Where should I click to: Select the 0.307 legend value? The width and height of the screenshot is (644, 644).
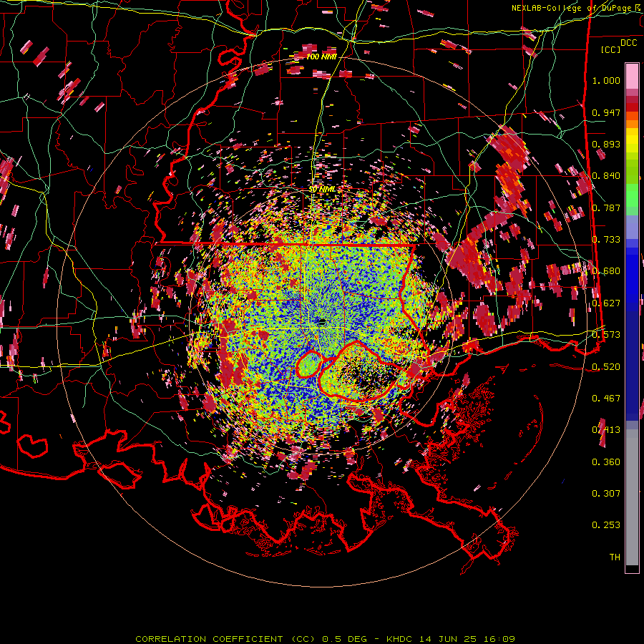click(606, 494)
